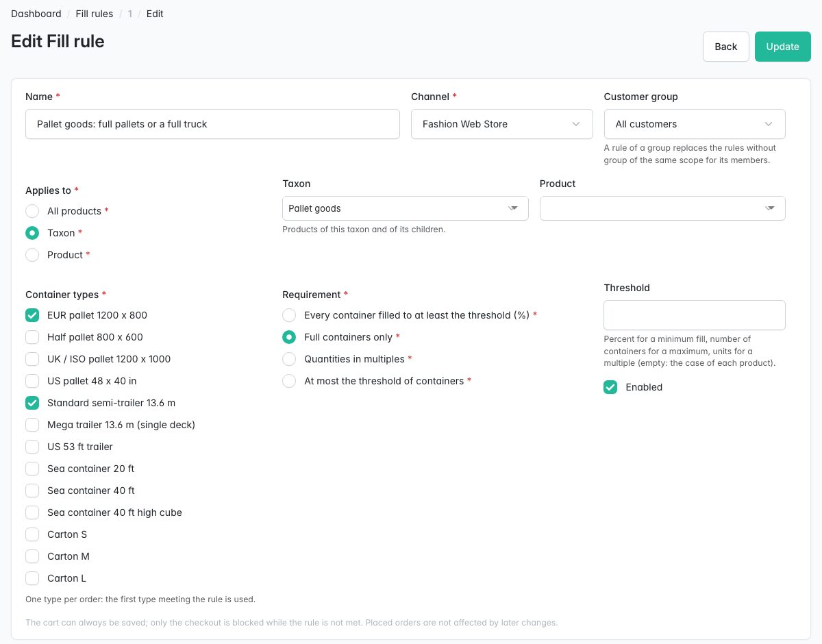Uncheck Standard semi-trailer 13.6 m
Image resolution: width=822 pixels, height=644 pixels.
pos(32,403)
